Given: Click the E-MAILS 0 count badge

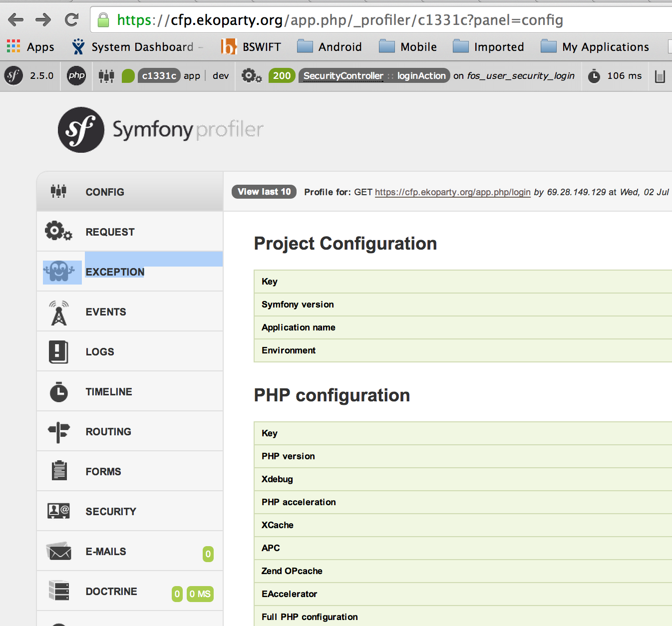Looking at the screenshot, I should pyautogui.click(x=208, y=554).
